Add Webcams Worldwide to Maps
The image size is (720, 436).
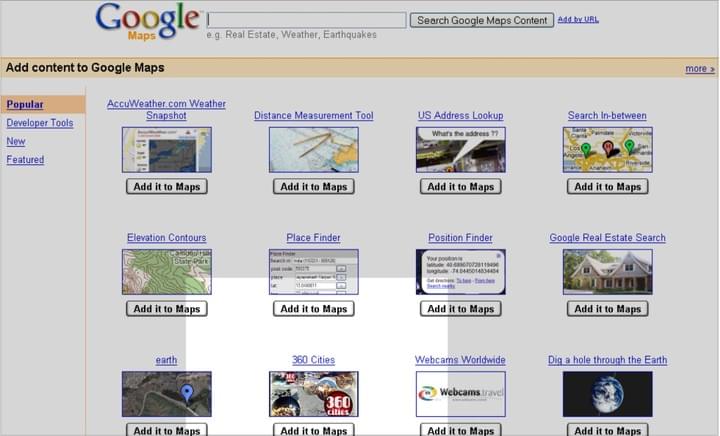(x=461, y=430)
